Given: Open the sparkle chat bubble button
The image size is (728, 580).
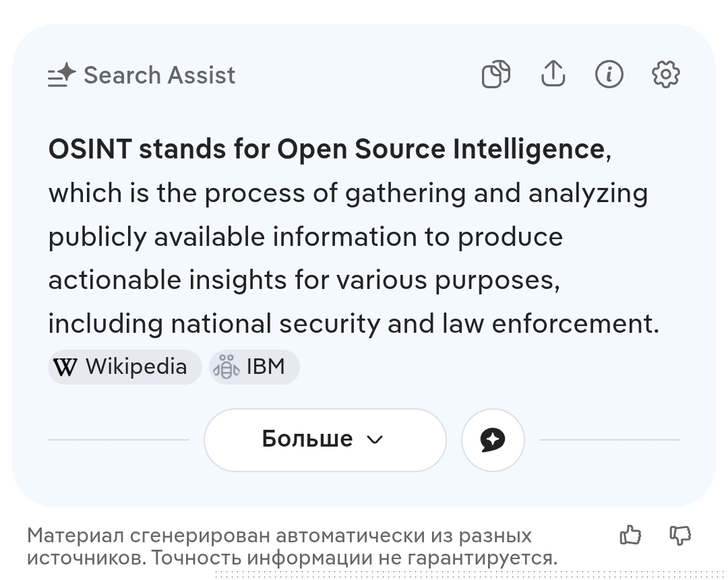Looking at the screenshot, I should click(493, 440).
